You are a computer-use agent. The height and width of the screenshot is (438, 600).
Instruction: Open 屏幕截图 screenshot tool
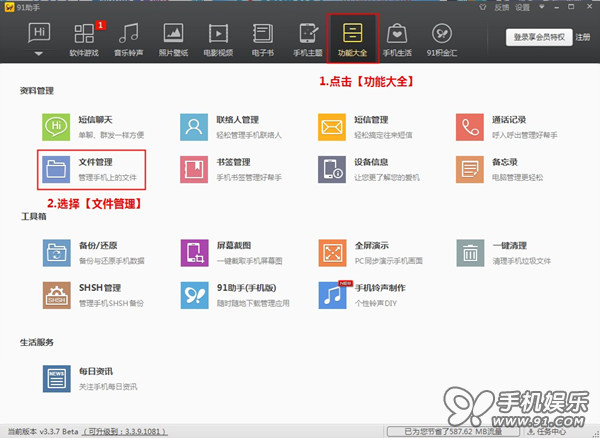tap(194, 252)
